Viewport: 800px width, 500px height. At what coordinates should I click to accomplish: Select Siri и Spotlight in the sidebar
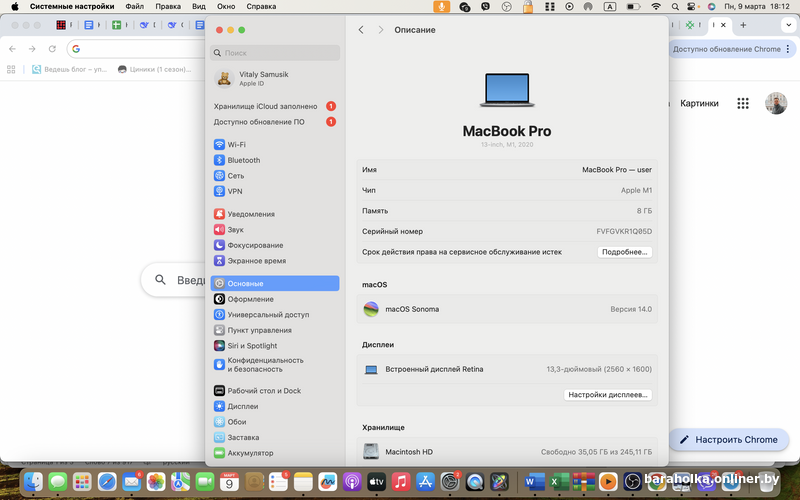(252, 345)
